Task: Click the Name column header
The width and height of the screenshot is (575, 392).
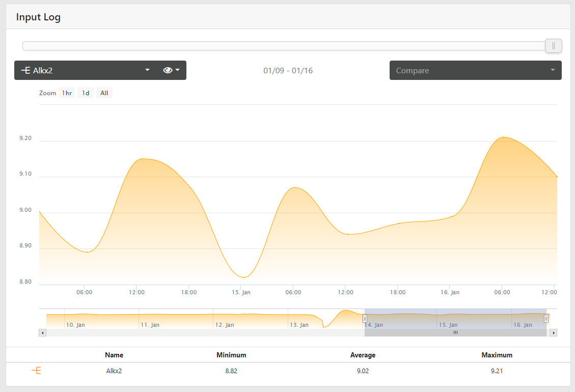Action: click(114, 355)
